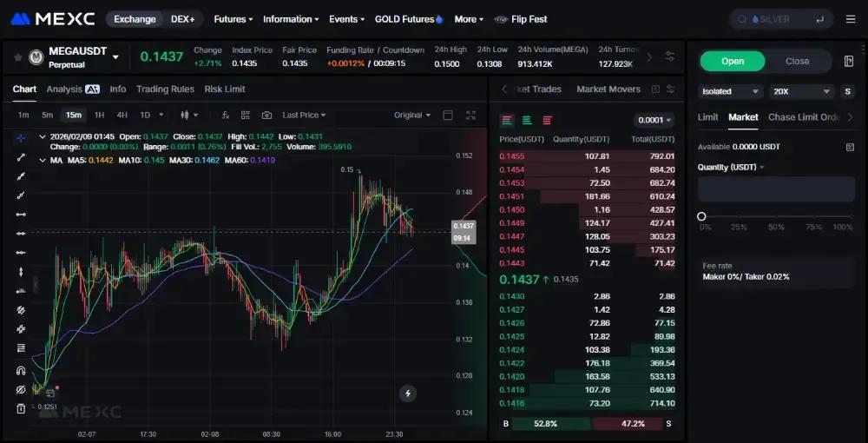Enable magnet mode in the drawing toolbar
Image resolution: width=868 pixels, height=443 pixels.
tap(21, 370)
